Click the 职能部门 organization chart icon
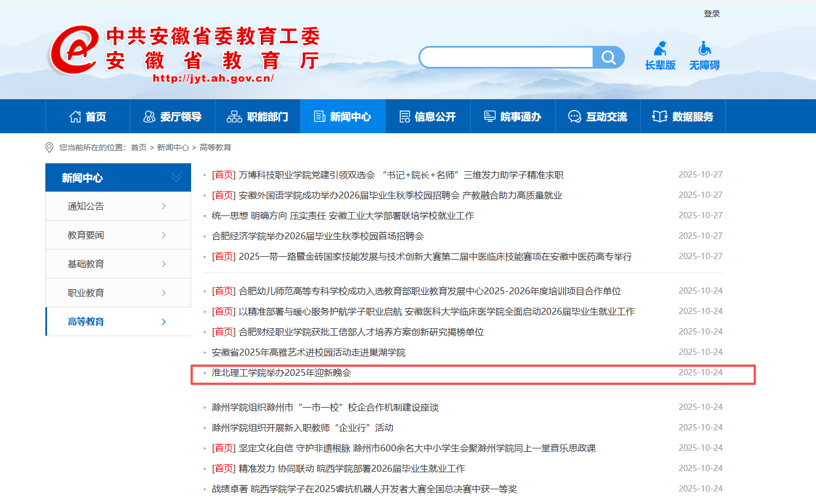 tap(234, 117)
